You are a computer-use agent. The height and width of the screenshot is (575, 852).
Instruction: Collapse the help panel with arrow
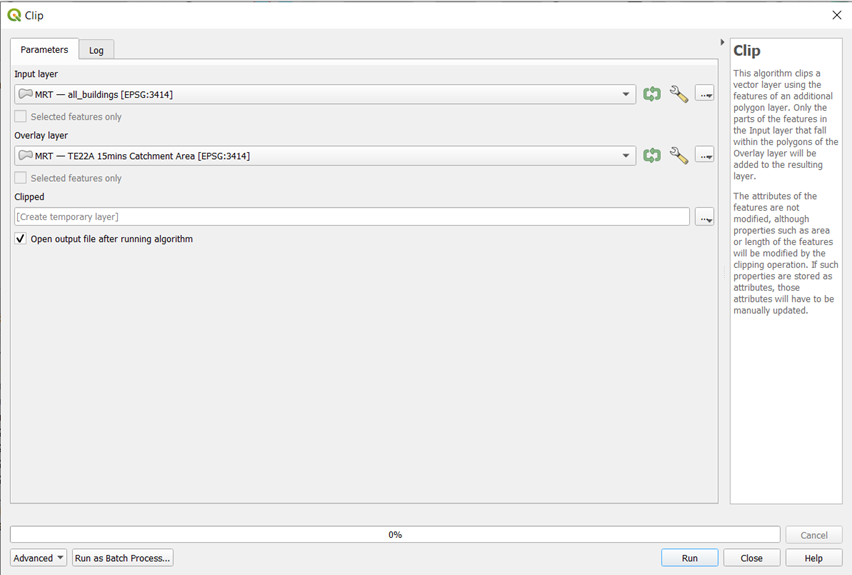pyautogui.click(x=723, y=42)
